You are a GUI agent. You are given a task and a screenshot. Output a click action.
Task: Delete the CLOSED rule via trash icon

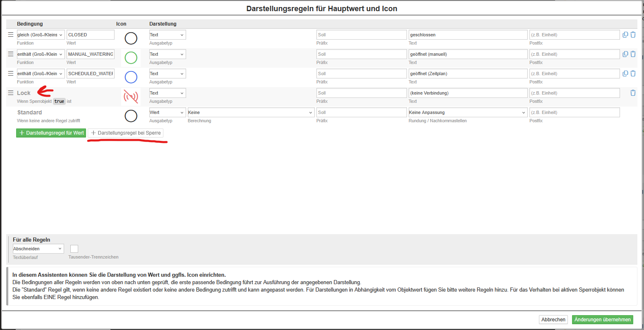(633, 35)
